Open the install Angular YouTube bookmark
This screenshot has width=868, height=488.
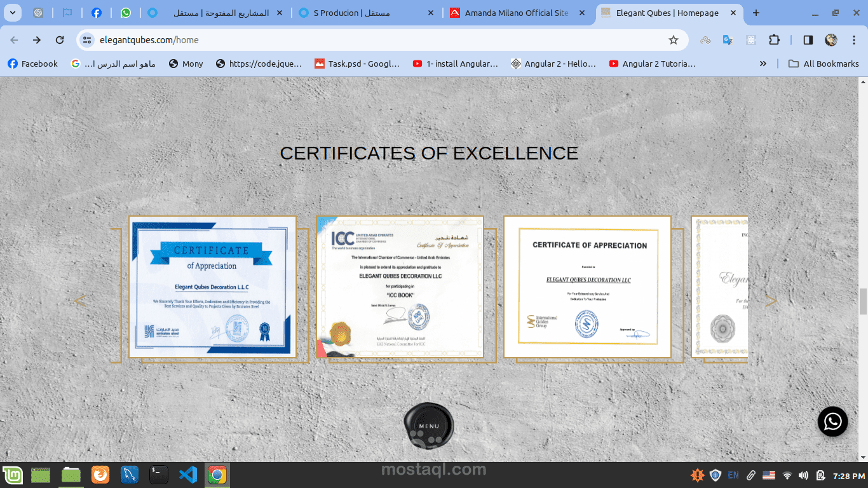[x=455, y=64]
